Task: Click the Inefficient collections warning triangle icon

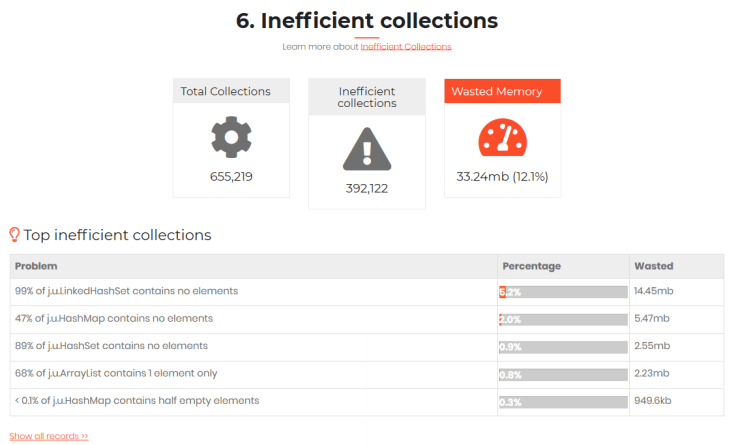Action: pos(367,149)
